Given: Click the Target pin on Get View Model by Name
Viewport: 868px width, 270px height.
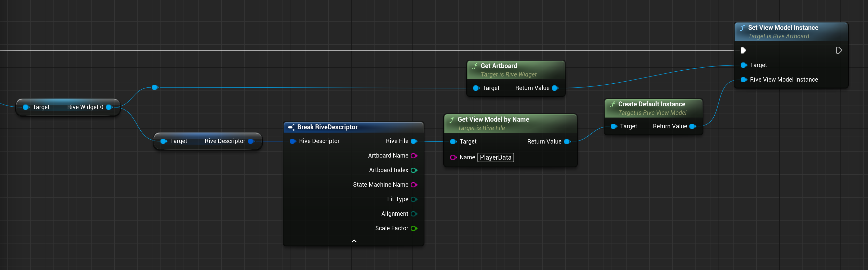Looking at the screenshot, I should [453, 142].
